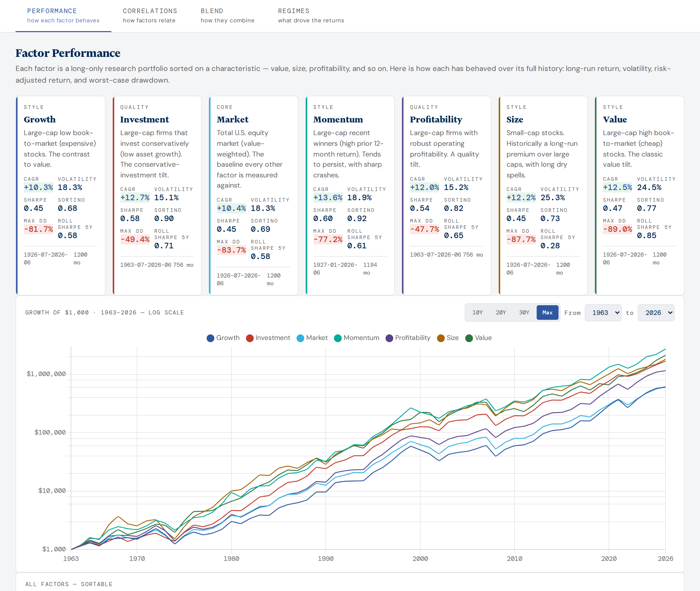This screenshot has width=700, height=591.
Task: Select the 20Y range button
Action: coord(501,313)
